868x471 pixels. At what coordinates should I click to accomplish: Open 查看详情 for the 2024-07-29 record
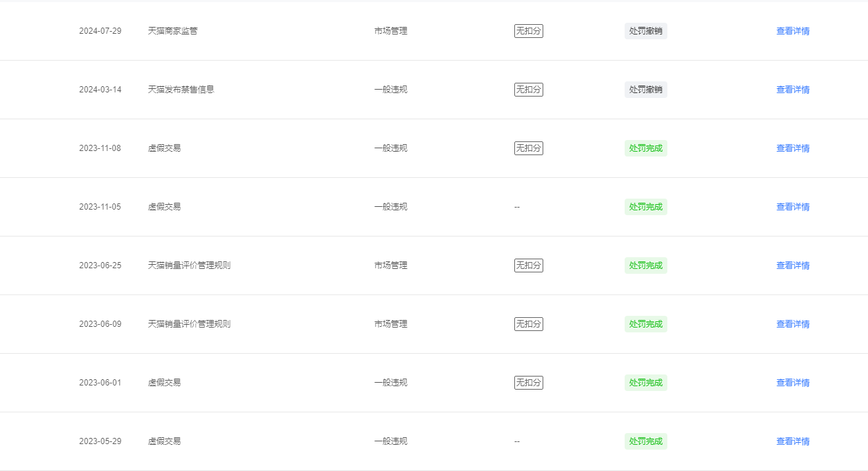(793, 31)
